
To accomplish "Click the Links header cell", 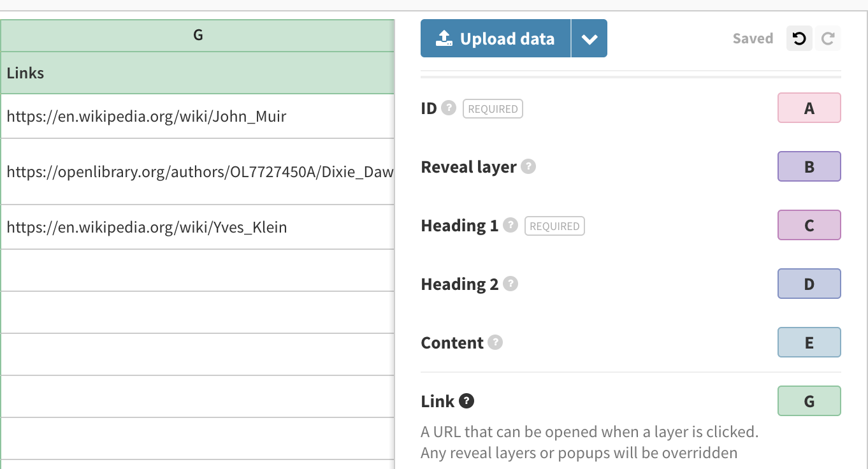I will click(198, 73).
